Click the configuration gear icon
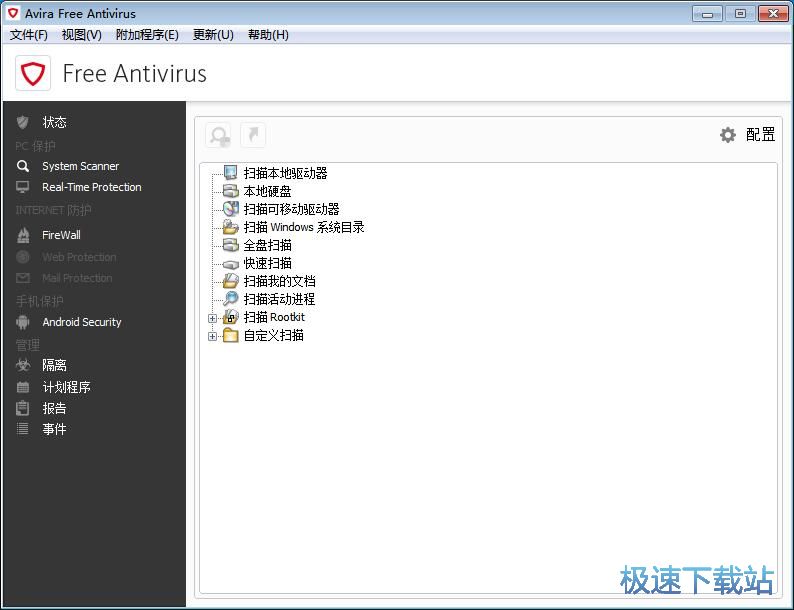Viewport: 794px width, 610px height. 728,135
